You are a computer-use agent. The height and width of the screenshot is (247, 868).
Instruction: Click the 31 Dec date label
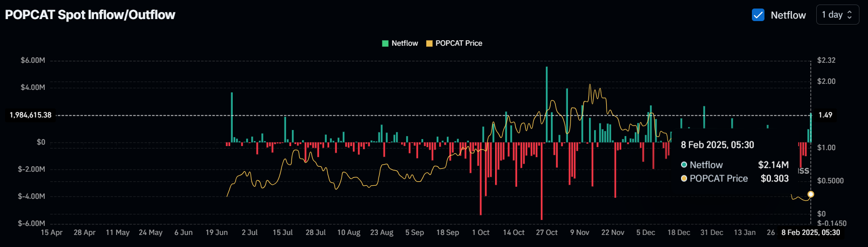click(712, 232)
